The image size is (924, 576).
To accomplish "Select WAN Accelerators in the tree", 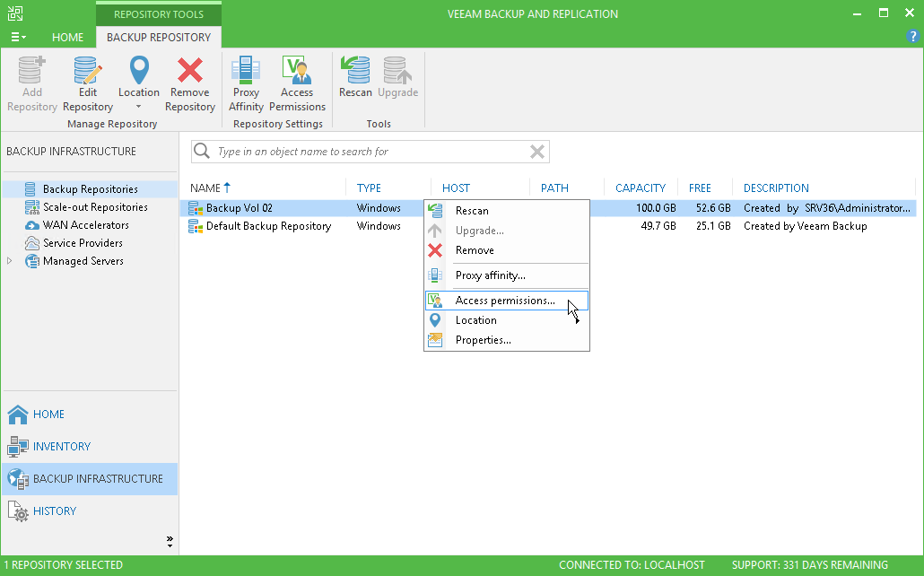I will [85, 224].
